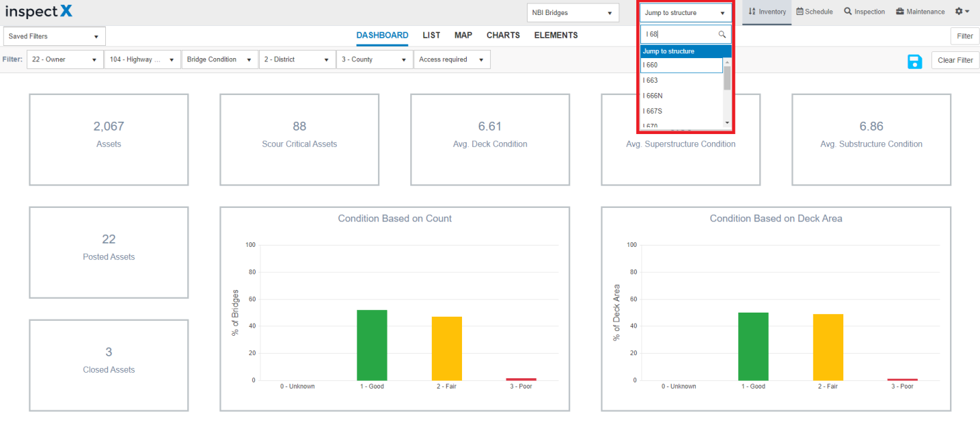Expand the NBI Bridges dropdown
This screenshot has height=433, width=980.
pos(572,13)
